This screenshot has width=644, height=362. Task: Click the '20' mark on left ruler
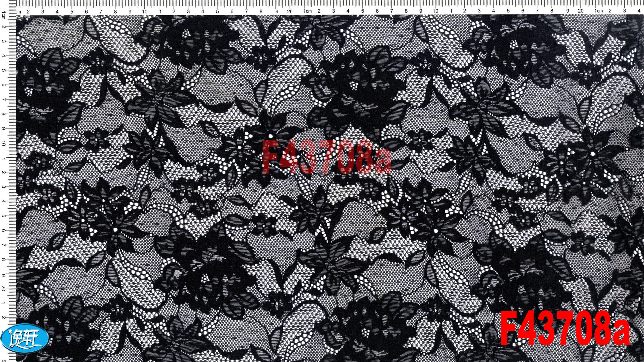[x=3, y=288]
